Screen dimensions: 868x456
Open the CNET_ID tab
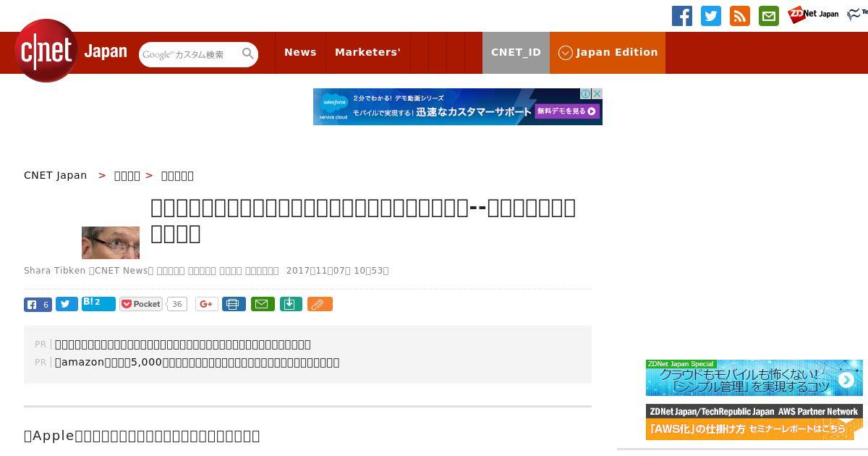coord(516,52)
